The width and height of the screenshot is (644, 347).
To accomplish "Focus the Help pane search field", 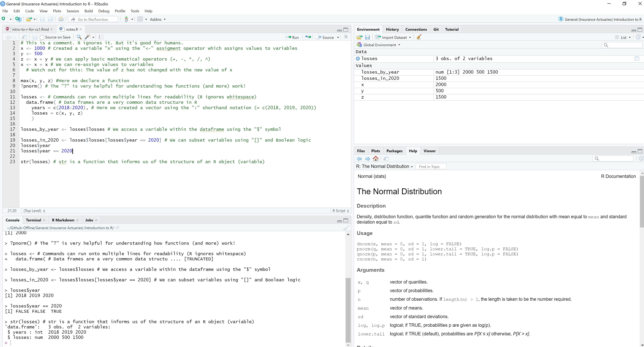I will click(613, 158).
